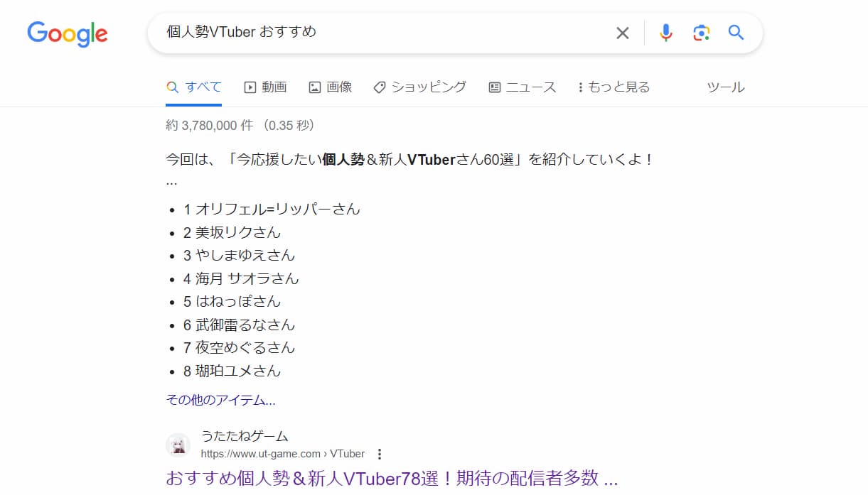Click うたたねゲーム site name
The image size is (868, 495).
[245, 436]
